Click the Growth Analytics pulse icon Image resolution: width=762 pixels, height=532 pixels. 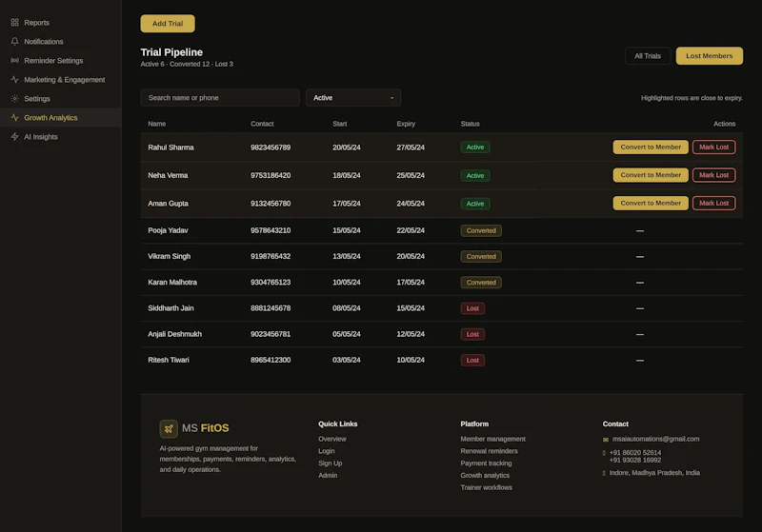14,117
